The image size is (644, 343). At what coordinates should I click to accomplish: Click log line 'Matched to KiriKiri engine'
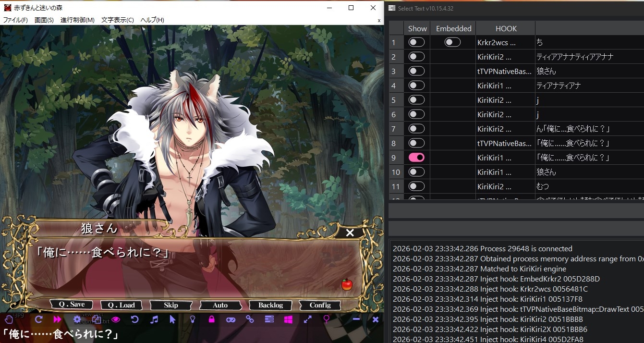tap(479, 269)
